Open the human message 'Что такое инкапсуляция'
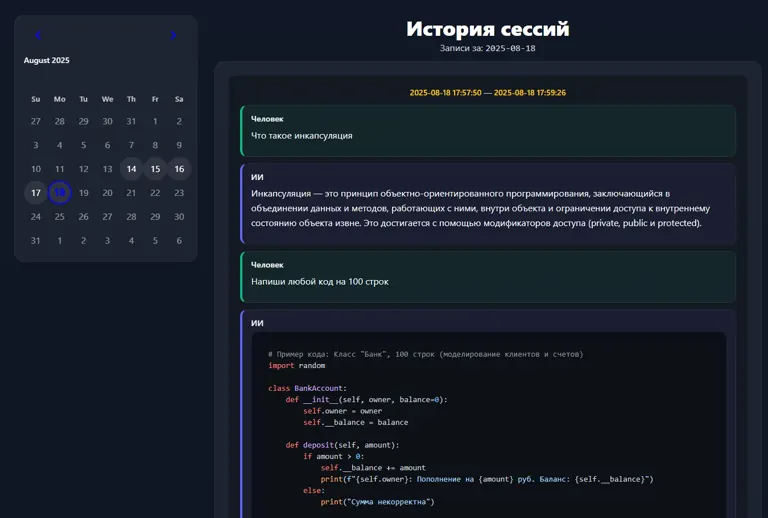 [x=488, y=131]
